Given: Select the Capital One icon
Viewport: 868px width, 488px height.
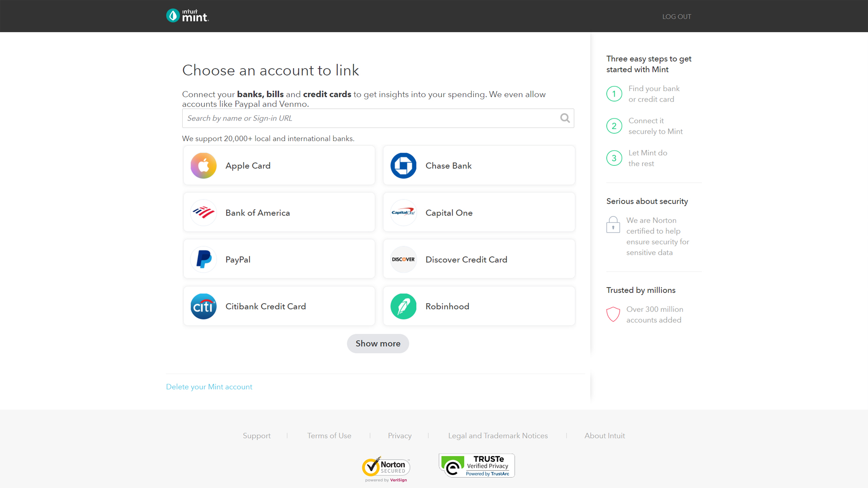Looking at the screenshot, I should point(404,212).
